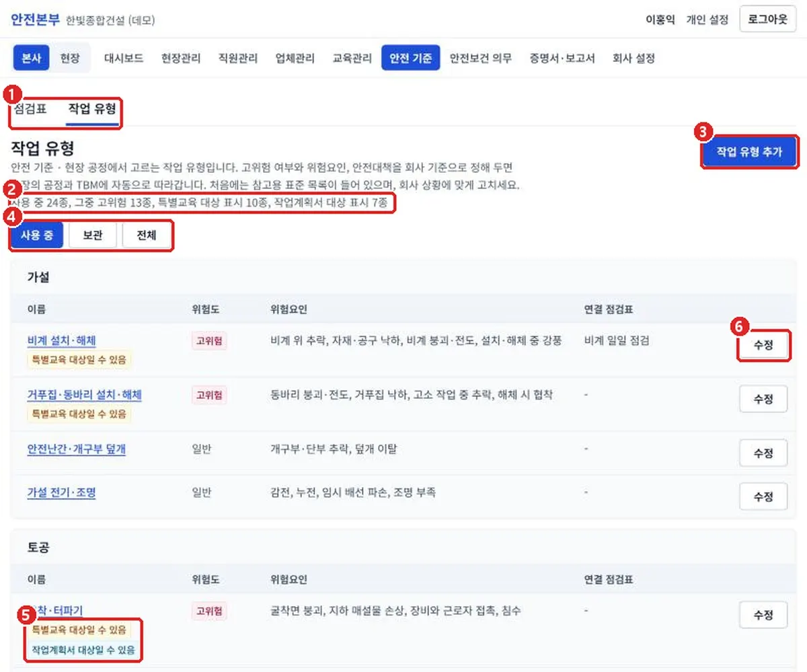Open 안전난간·개구부 덮개 link

[x=77, y=449]
